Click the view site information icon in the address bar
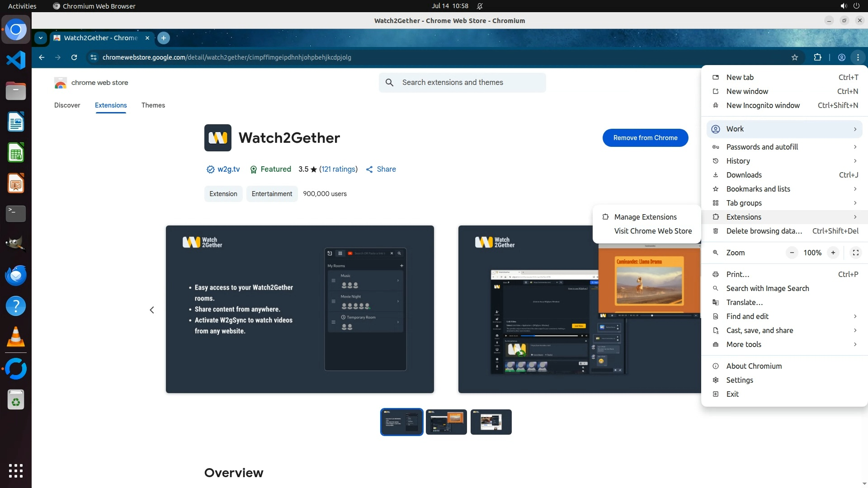 click(93, 57)
